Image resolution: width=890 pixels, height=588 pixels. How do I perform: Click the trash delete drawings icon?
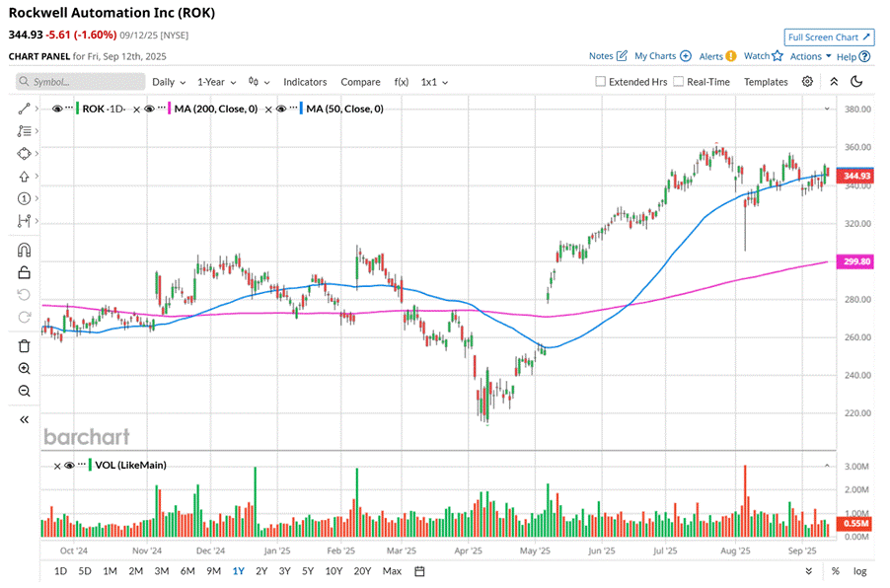point(24,345)
